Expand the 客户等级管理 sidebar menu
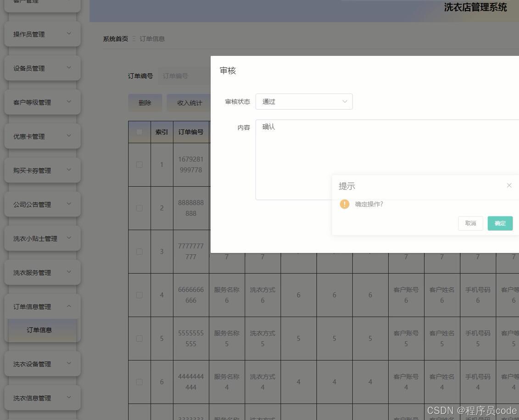The height and width of the screenshot is (420, 519). pos(42,102)
